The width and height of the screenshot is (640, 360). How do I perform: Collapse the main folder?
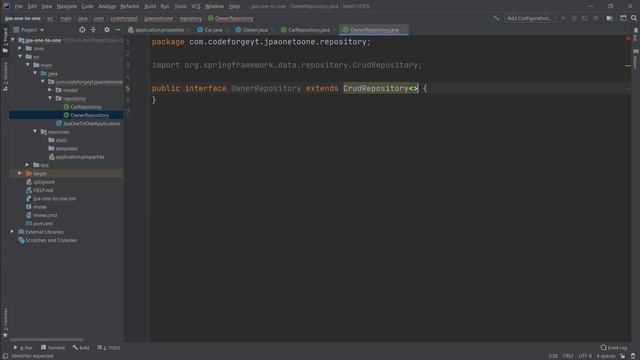[28, 65]
